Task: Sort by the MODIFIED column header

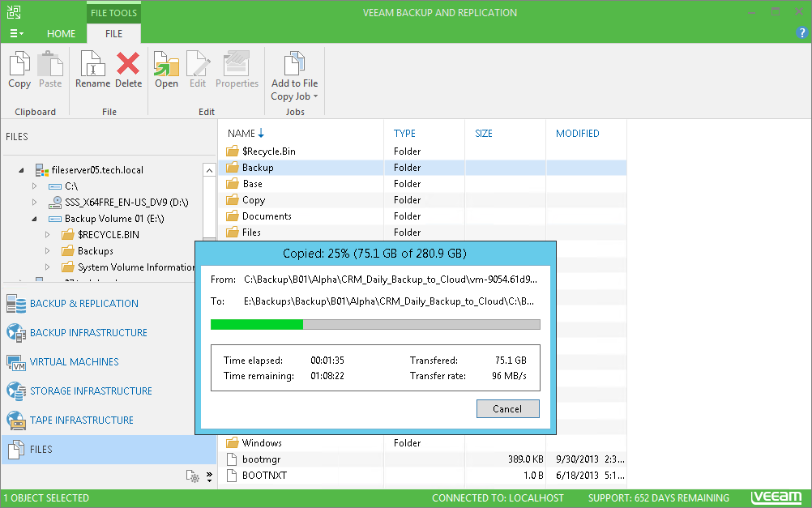Action: (578, 134)
